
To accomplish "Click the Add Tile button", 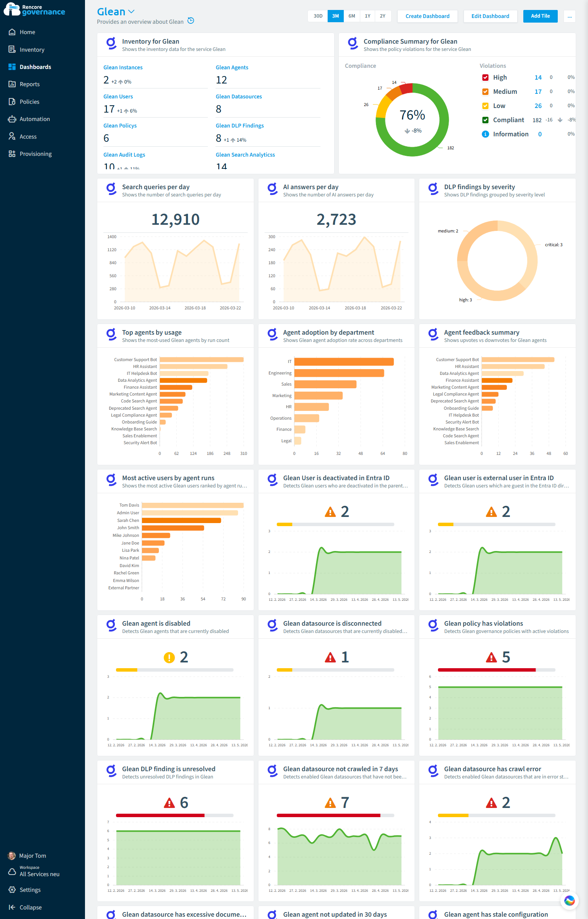I will coord(540,16).
